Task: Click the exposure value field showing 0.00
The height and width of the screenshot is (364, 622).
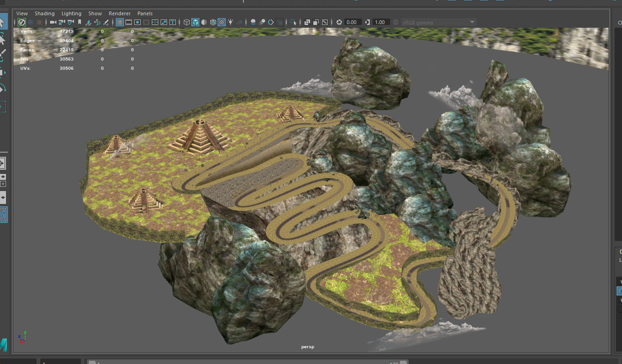Action: pos(352,22)
